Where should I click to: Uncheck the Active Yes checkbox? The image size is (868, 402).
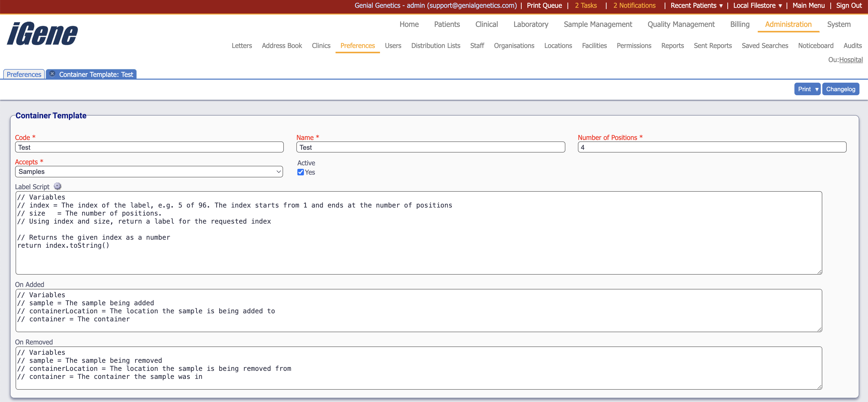300,172
